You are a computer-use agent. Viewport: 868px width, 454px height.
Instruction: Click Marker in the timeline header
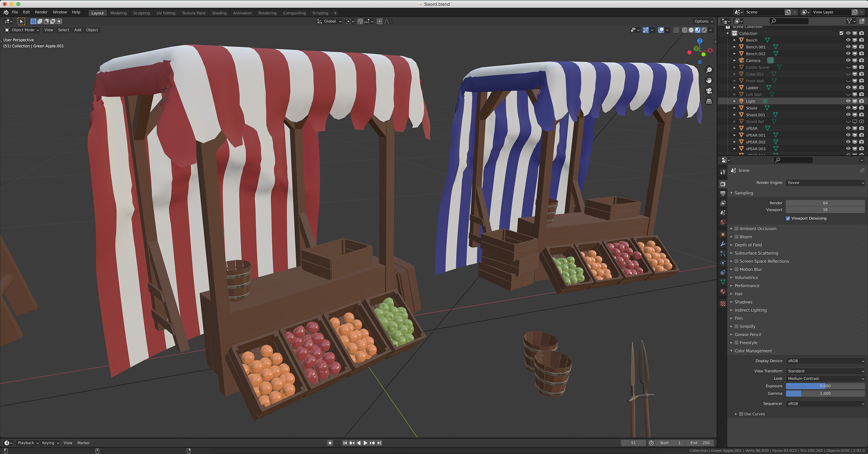(83, 443)
